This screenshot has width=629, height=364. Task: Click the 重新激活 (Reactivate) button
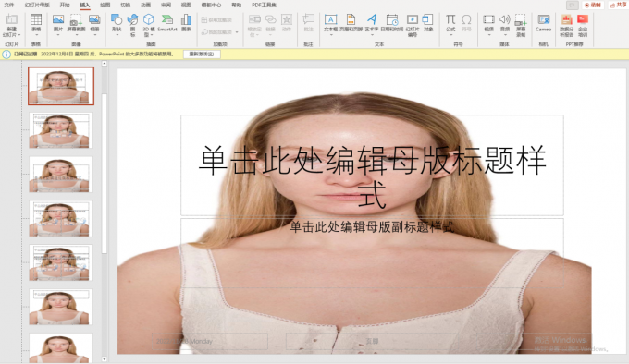click(202, 55)
